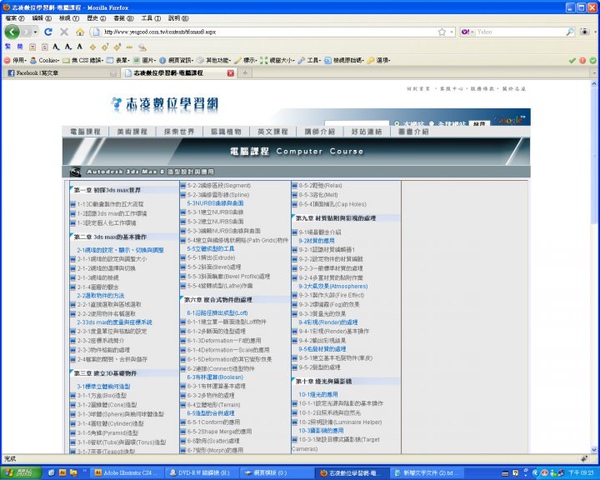
Task: Click the camera screenshot icon in the navigation bar
Action: pyautogui.click(x=584, y=32)
